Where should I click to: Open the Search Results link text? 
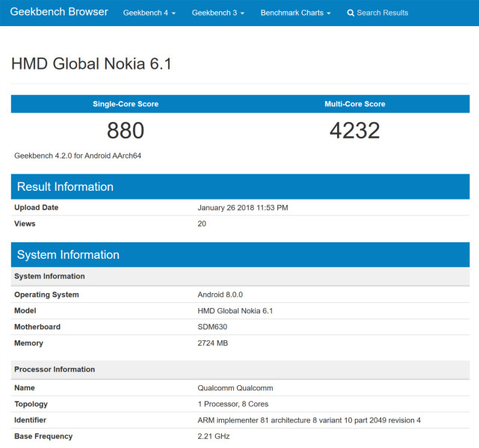click(x=382, y=13)
